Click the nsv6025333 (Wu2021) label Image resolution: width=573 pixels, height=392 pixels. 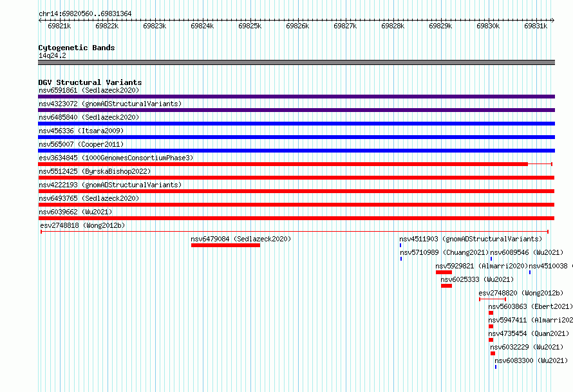(477, 279)
